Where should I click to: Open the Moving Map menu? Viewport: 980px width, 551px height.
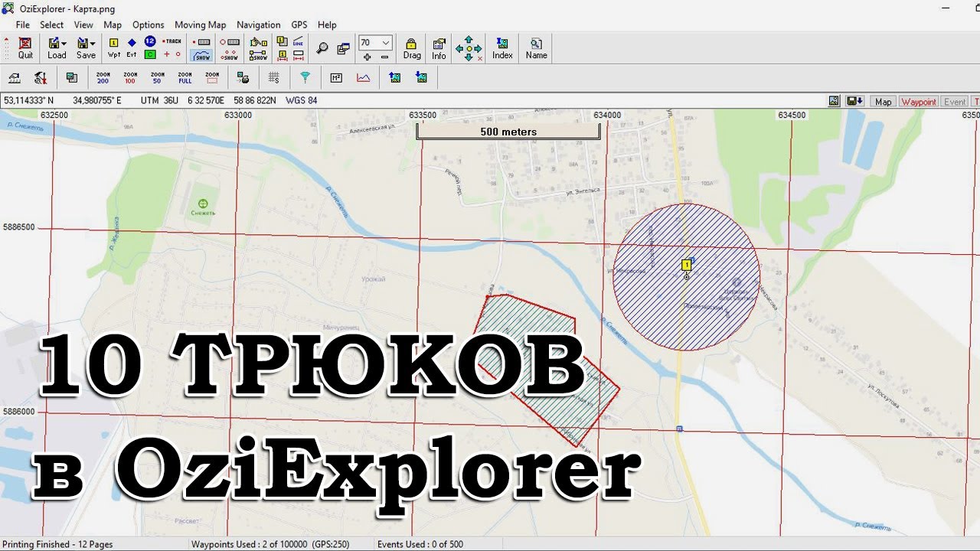201,24
